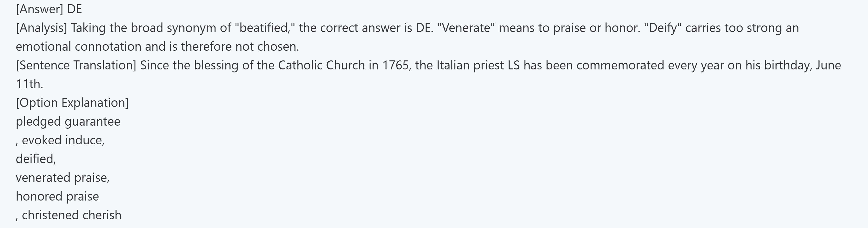Screen dimensions: 868x228
Task: Click the words "Catholic Church"
Action: [321, 65]
